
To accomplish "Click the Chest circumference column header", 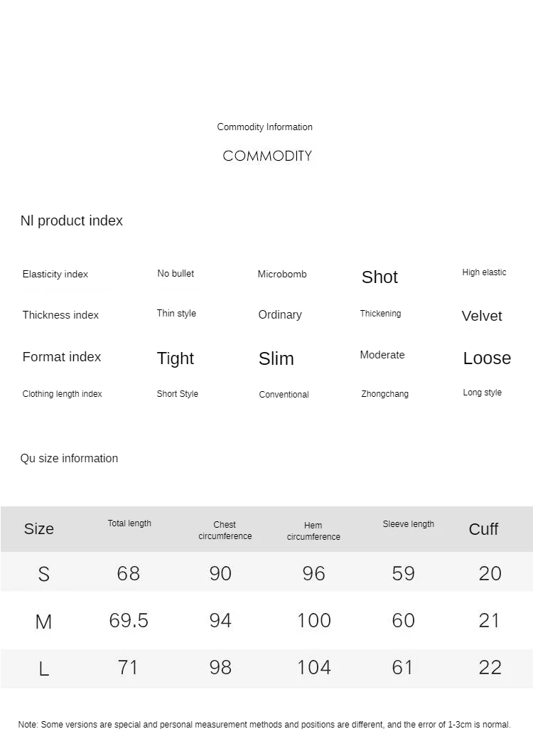I will 225,531.
